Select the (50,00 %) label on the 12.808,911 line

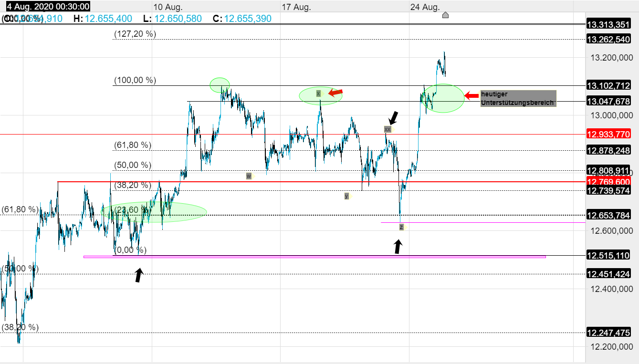[133, 165]
